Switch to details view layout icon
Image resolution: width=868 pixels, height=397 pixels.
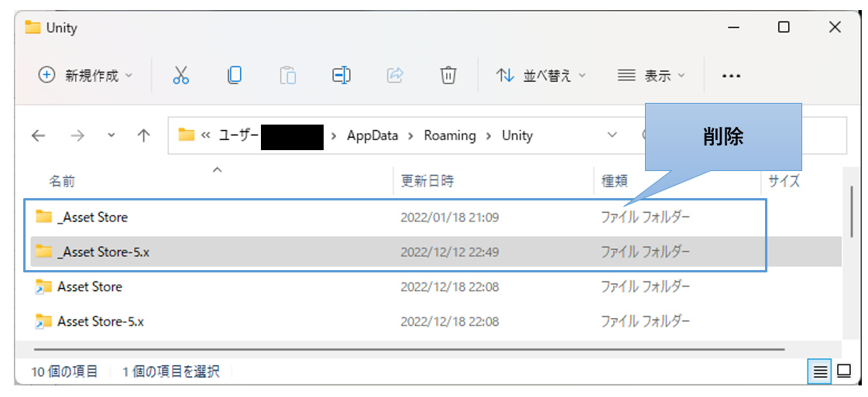click(820, 371)
